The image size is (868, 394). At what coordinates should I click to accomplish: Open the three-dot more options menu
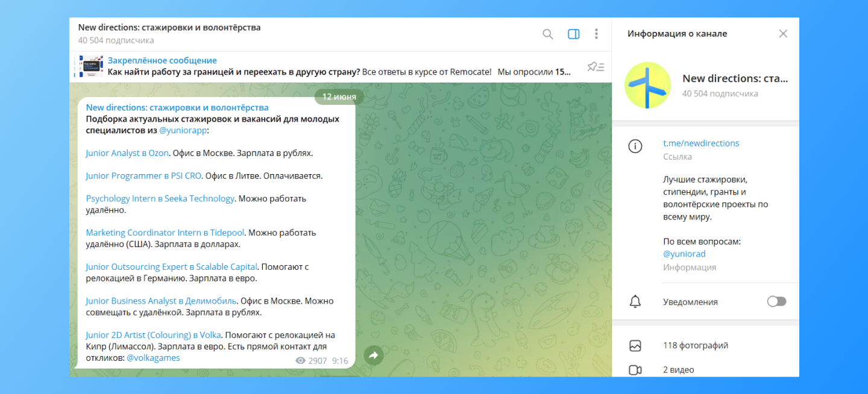pos(596,34)
